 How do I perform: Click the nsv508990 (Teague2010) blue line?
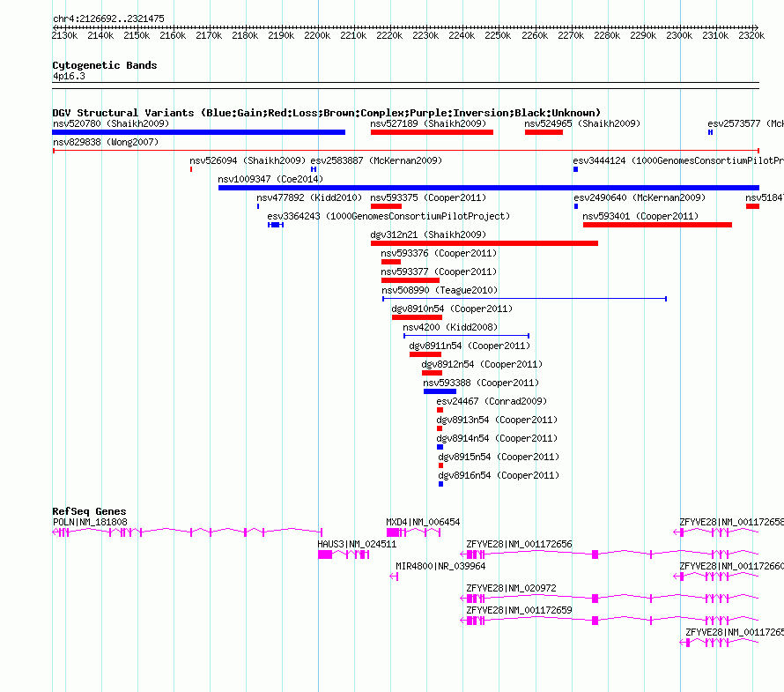click(524, 299)
